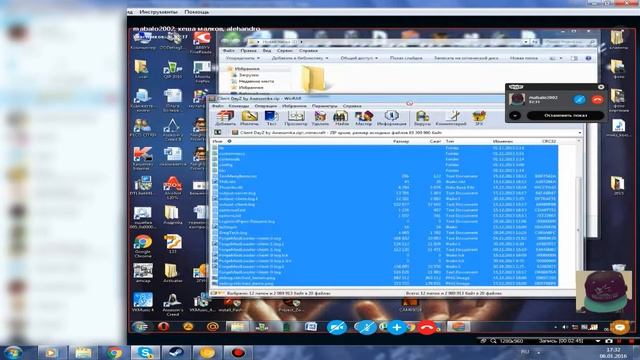Click the WinRAR Извлечь (Extract) toolbar icon
The height and width of the screenshot is (360, 640).
(249, 118)
